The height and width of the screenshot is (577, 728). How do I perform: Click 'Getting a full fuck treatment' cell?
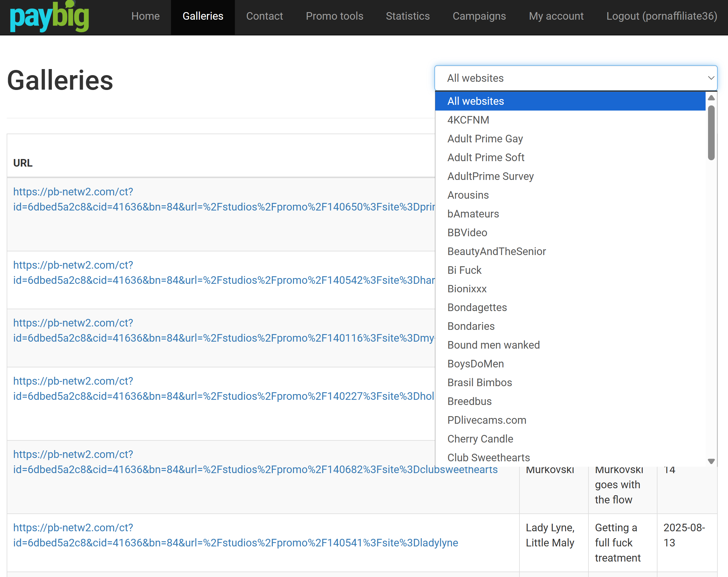click(623, 542)
